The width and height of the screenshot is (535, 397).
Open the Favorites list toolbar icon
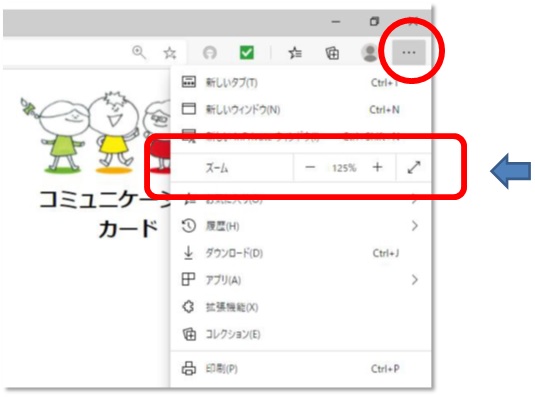(x=295, y=53)
